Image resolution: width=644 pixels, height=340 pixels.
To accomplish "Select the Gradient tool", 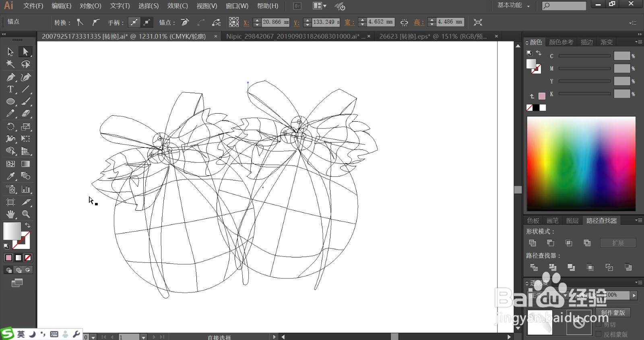I will point(26,164).
